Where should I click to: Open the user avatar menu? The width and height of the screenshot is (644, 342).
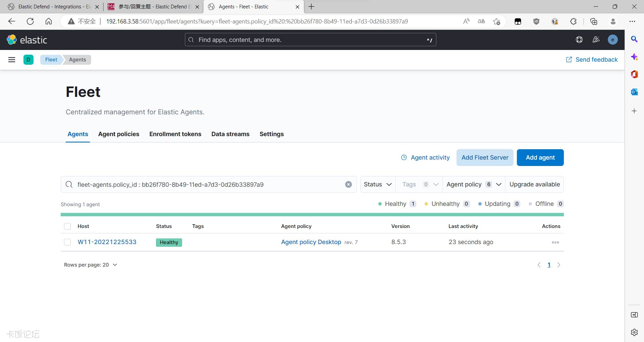pos(612,40)
